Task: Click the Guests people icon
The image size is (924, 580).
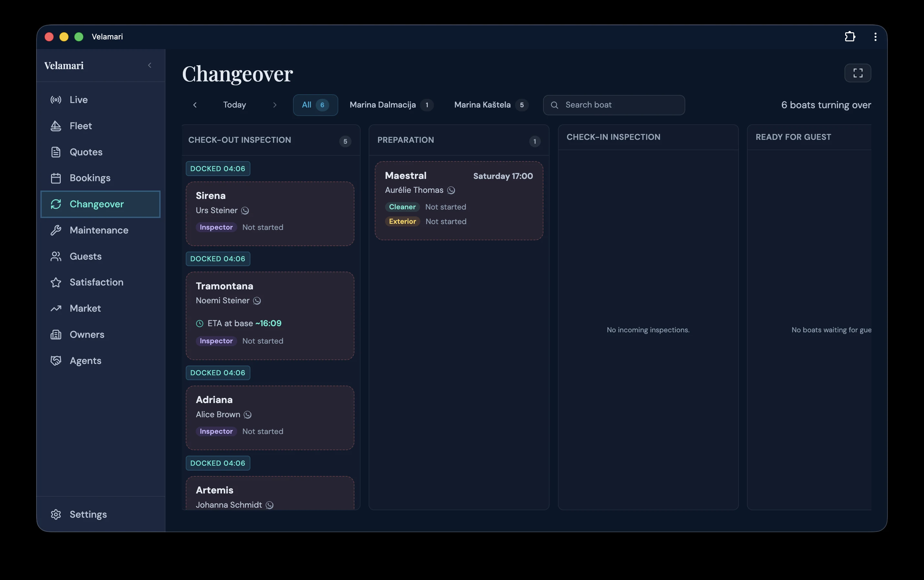Action: (x=56, y=256)
